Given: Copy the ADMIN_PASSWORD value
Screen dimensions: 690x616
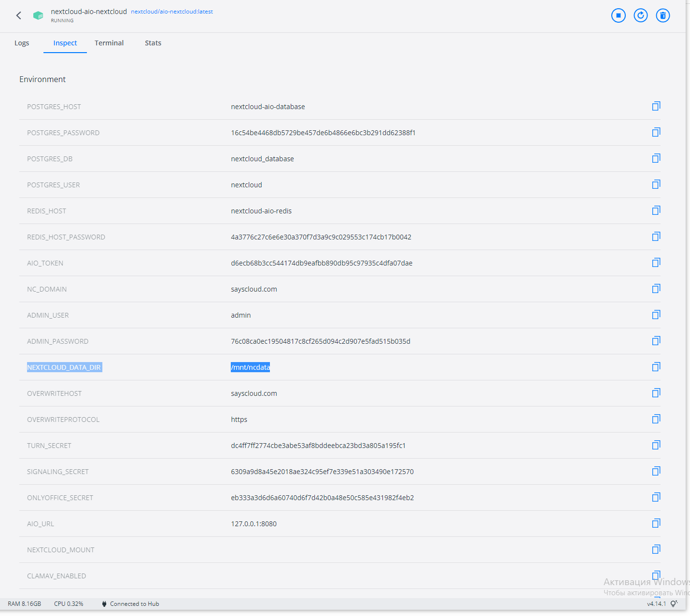Looking at the screenshot, I should click(656, 341).
